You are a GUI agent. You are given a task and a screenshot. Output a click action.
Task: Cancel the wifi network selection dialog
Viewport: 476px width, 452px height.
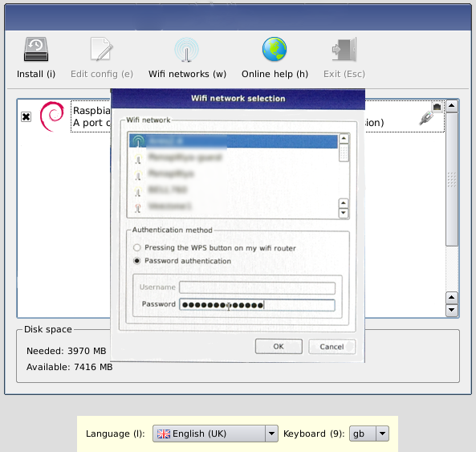point(332,347)
